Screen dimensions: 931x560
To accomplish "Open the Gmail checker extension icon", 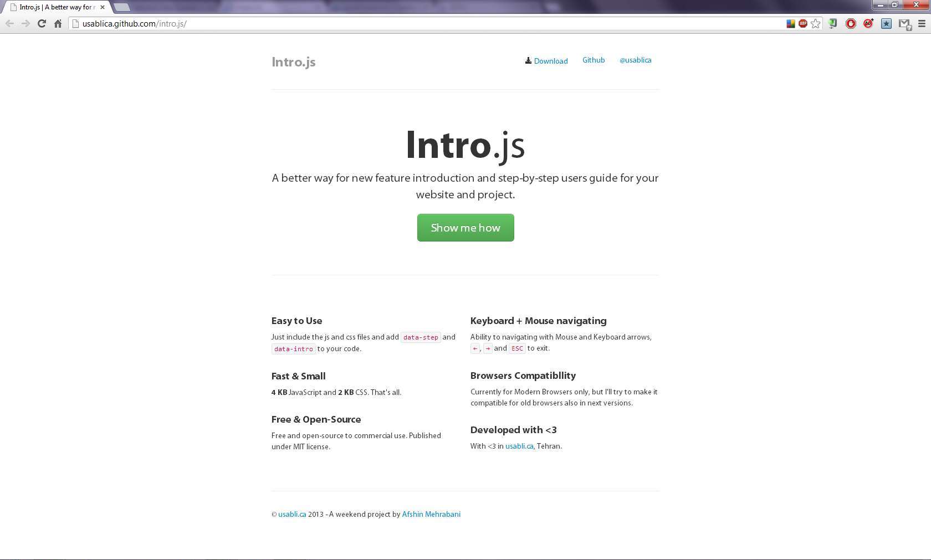I will (904, 24).
